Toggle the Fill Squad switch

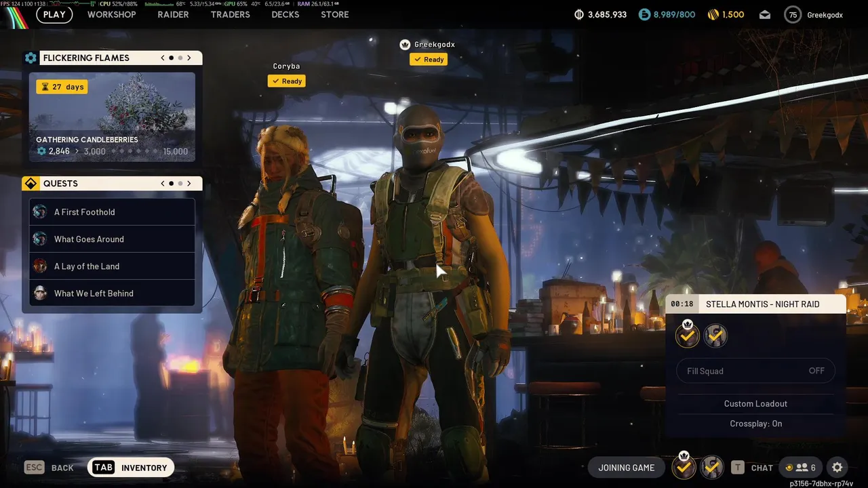(x=756, y=371)
